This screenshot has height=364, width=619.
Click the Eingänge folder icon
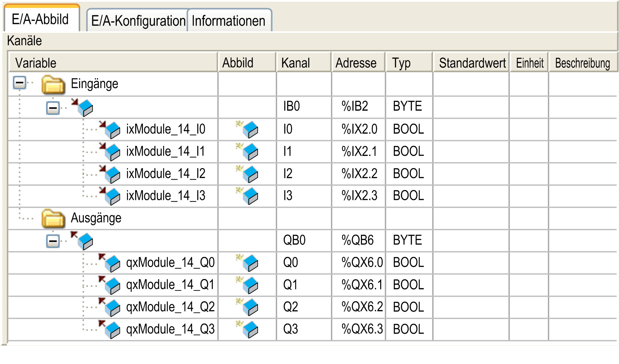53,84
